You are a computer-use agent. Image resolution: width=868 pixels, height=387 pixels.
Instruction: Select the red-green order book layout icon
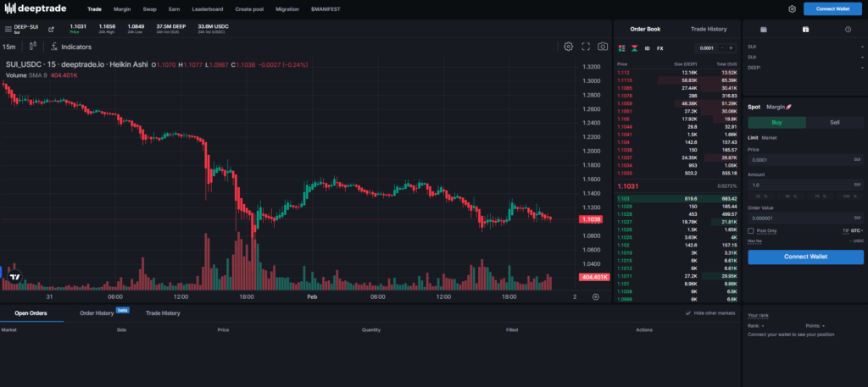(621, 48)
